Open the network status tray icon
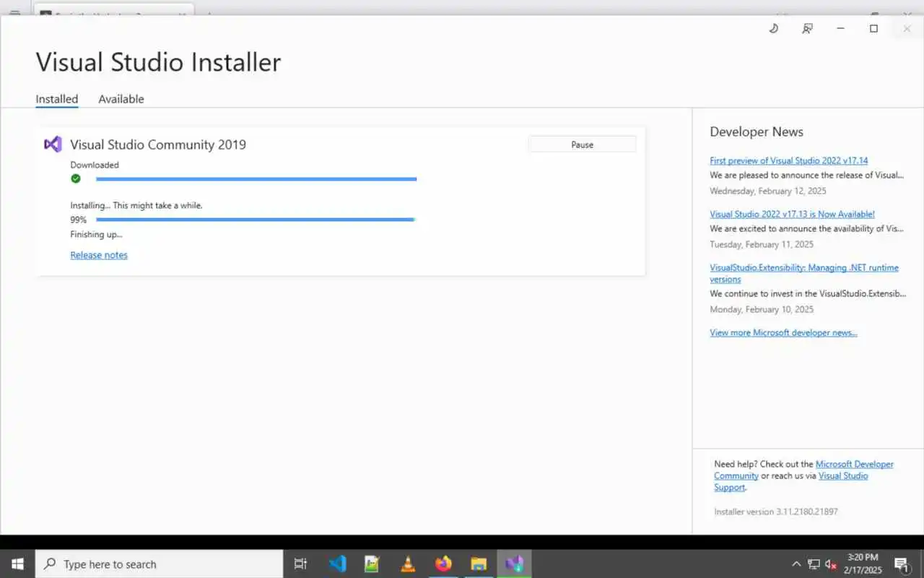Viewport: 924px width, 578px height. point(814,564)
